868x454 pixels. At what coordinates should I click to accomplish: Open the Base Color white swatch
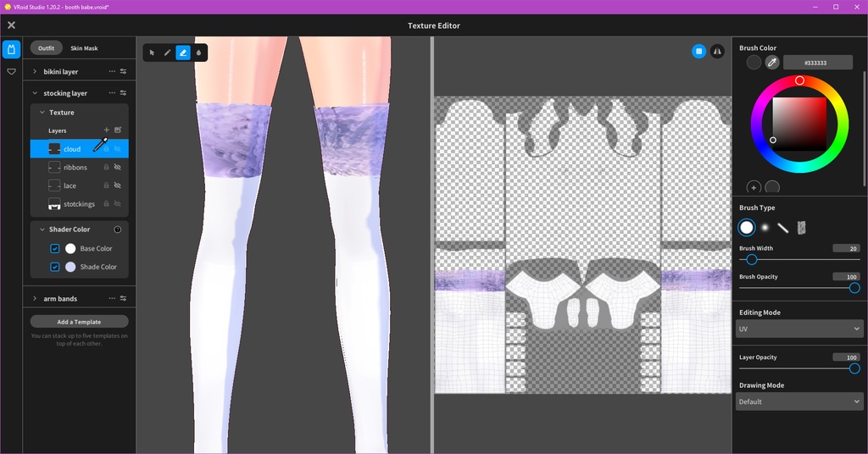(70, 248)
